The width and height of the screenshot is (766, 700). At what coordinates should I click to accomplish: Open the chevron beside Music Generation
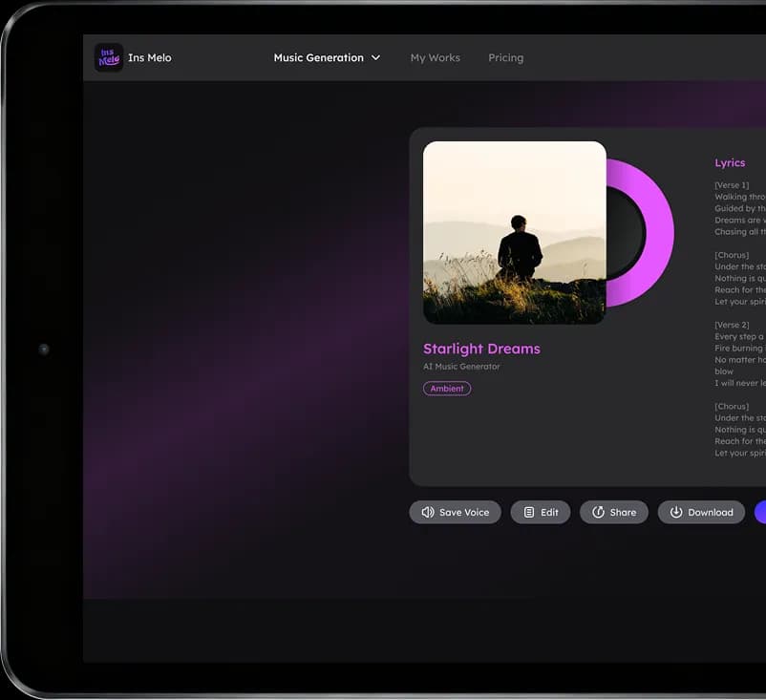point(376,58)
